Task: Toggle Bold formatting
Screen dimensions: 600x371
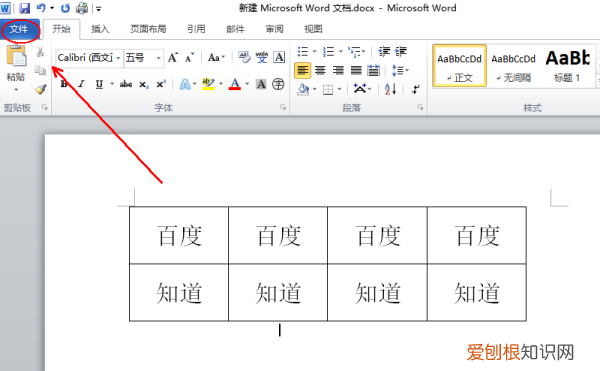Action: click(x=64, y=84)
